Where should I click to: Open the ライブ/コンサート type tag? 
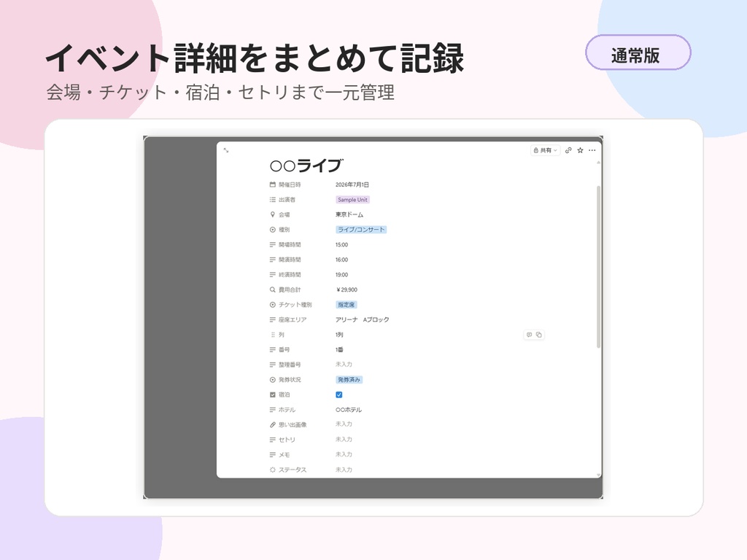pos(361,230)
